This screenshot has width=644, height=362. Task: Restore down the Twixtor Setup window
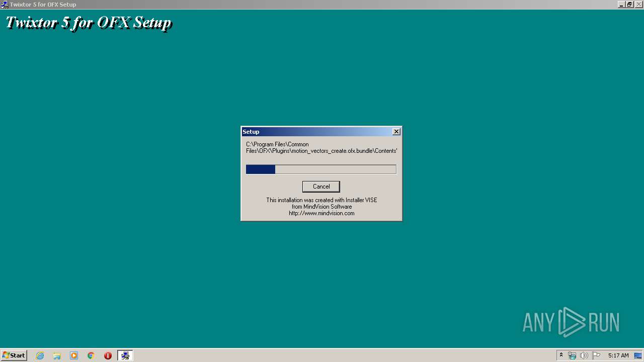[629, 5]
